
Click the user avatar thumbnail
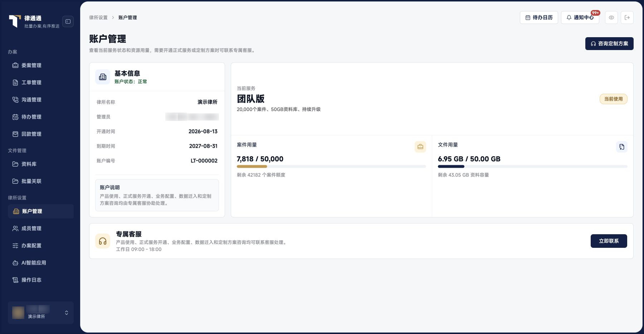pyautogui.click(x=18, y=313)
